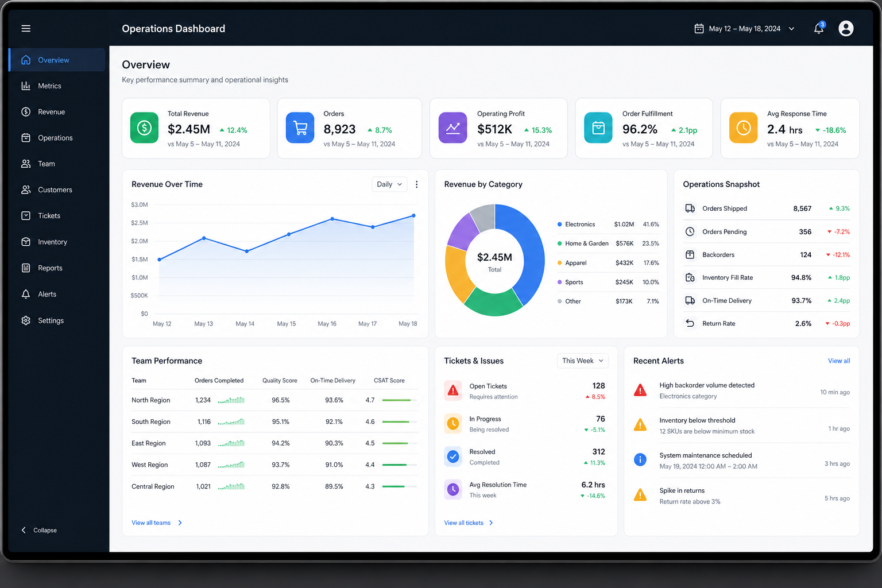
Task: Collapse the sidebar
Action: [39, 530]
